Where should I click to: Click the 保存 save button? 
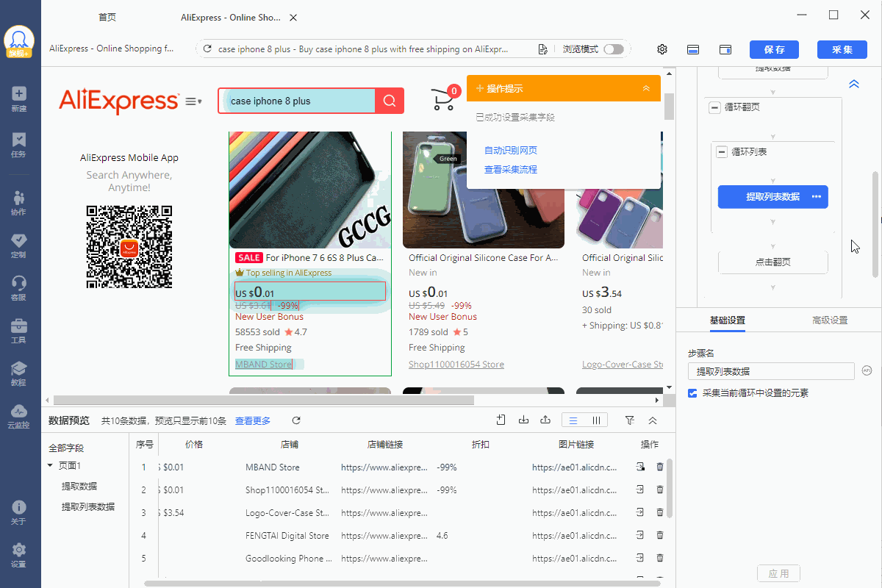click(775, 49)
